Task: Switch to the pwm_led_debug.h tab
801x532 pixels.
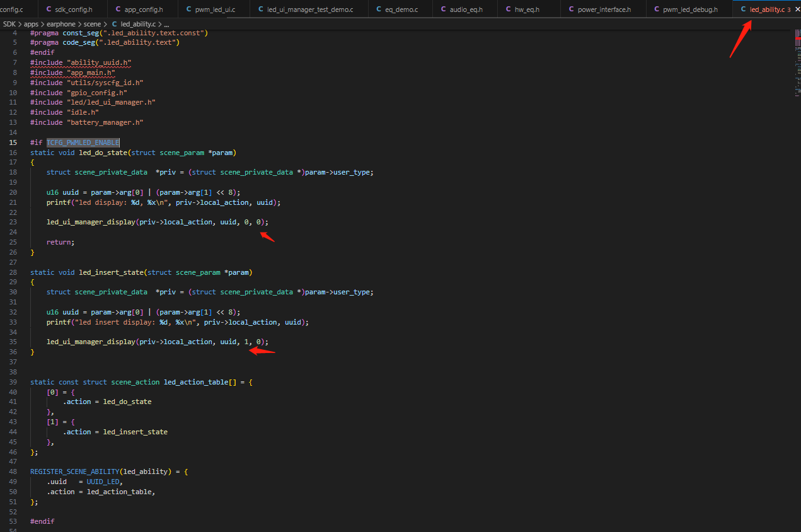Action: coord(689,9)
